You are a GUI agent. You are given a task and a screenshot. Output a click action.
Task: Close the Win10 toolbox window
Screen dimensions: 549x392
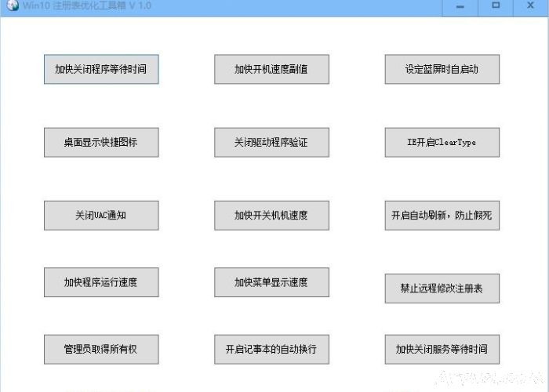point(530,6)
